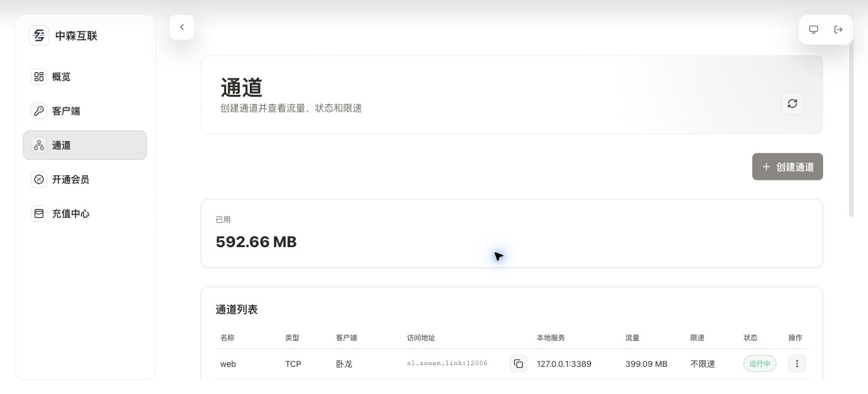Viewport: 868px width, 394px height.
Task: Refresh the 通道 page with the reload icon
Action: (792, 103)
